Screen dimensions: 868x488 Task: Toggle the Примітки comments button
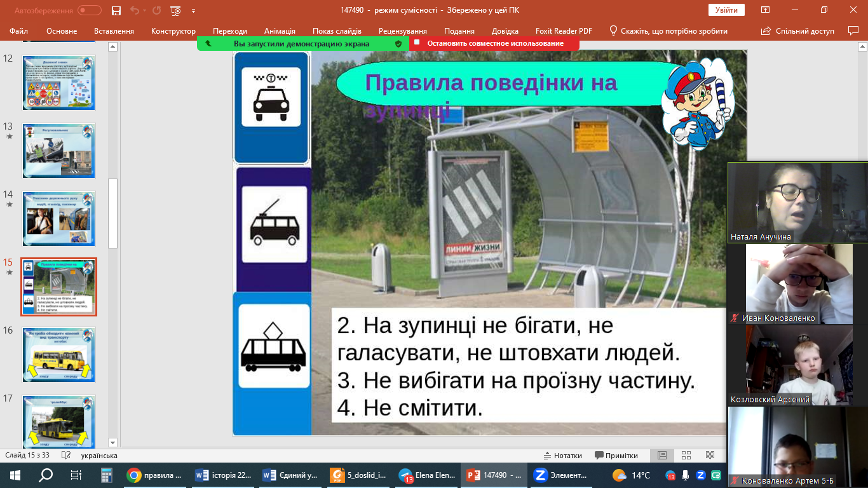(616, 456)
